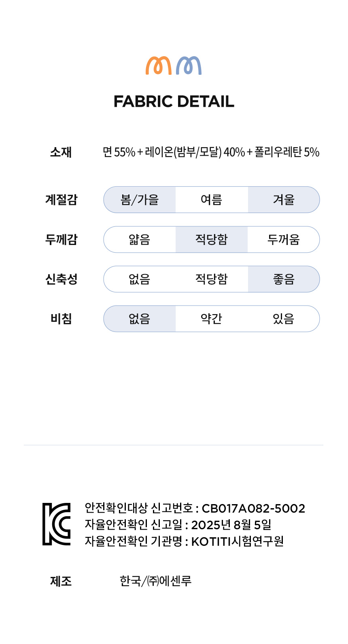348x644 pixels.
Task: Click the KOTITI시험연구원 institution line
Action: click(x=184, y=541)
